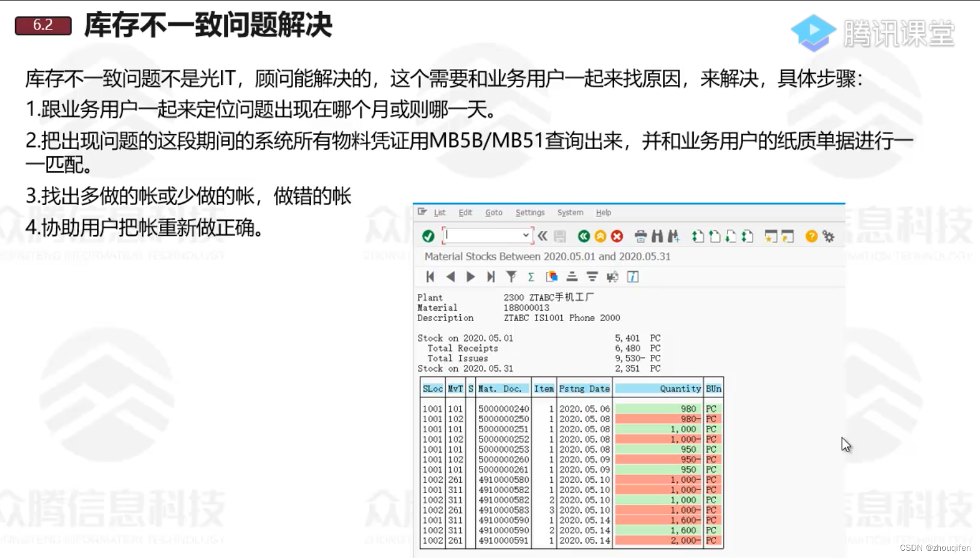Viewport: 980px width, 558px height.
Task: Open the SAP window menu icon left of List
Action: pyautogui.click(x=422, y=212)
